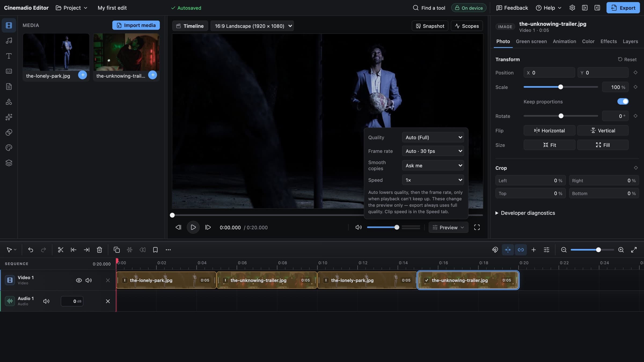Expand Developer diagnostics section
Image resolution: width=644 pixels, height=362 pixels.
click(525, 213)
